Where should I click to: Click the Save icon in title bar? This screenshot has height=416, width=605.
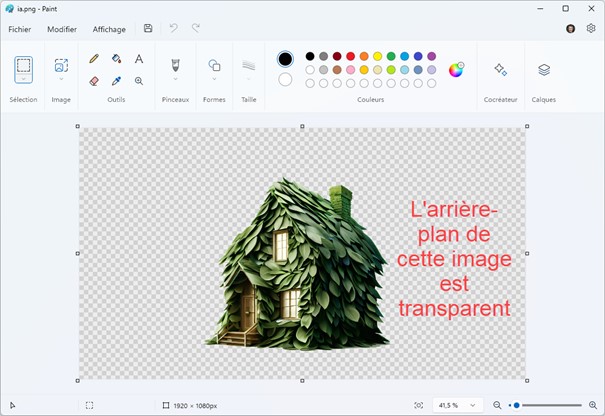click(x=148, y=29)
